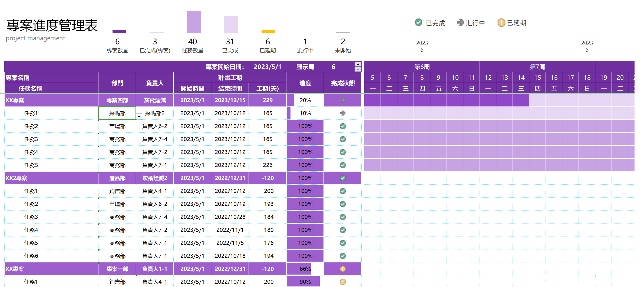Click day 10 in the calendar header
644x287 pixels.
[x=455, y=78]
